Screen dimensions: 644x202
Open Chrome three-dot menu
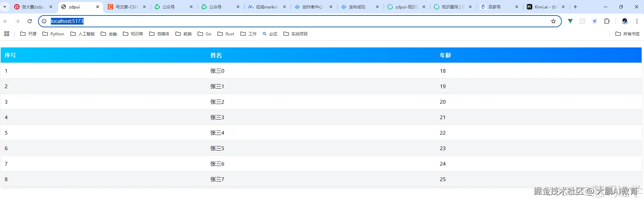(x=637, y=21)
